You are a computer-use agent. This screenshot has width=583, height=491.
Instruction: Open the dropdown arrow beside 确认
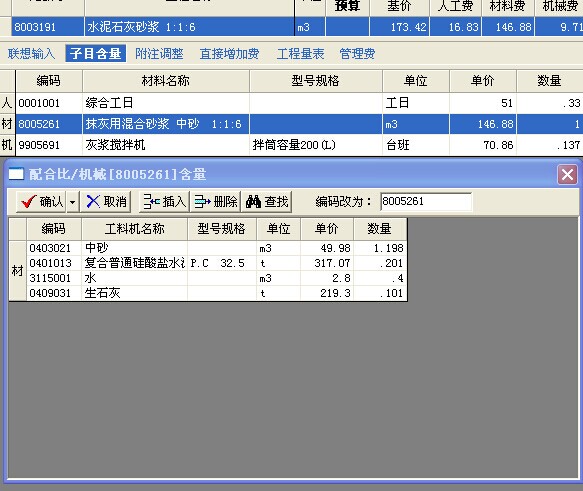[x=73, y=202]
